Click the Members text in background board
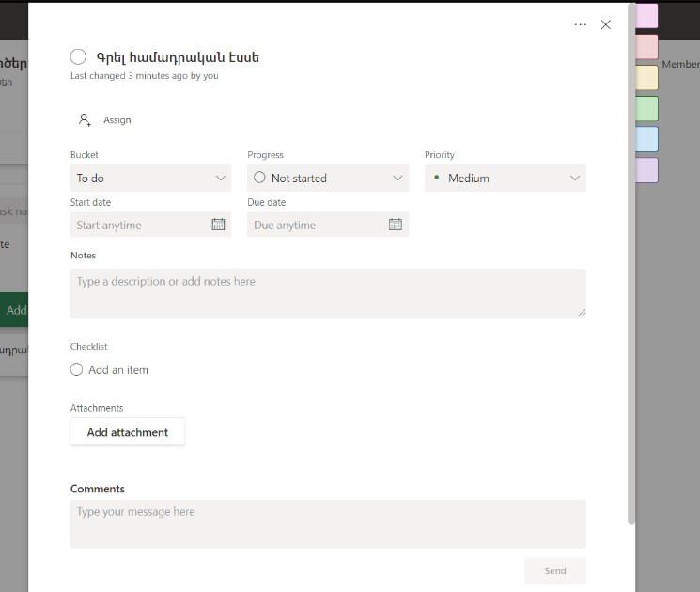The height and width of the screenshot is (592, 700). [681, 64]
